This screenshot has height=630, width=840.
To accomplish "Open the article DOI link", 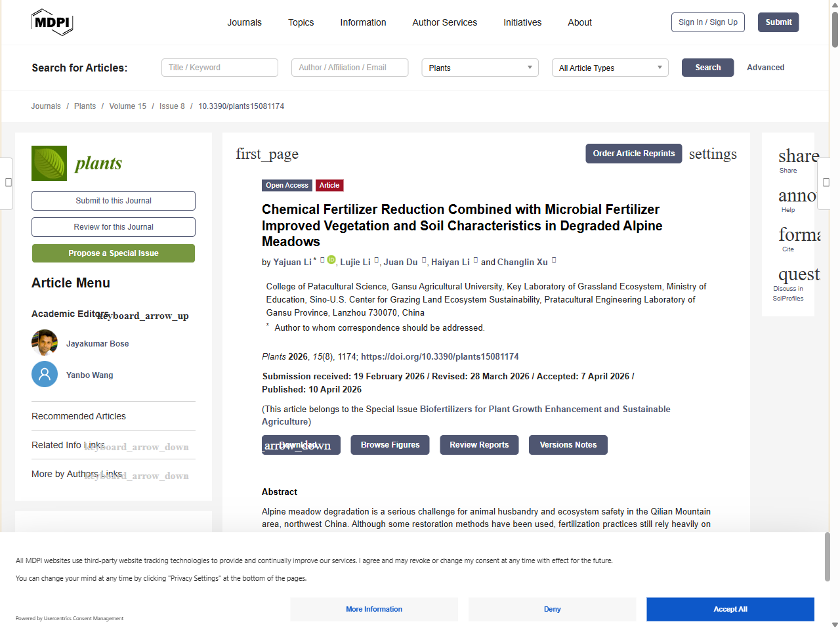I will click(x=440, y=357).
